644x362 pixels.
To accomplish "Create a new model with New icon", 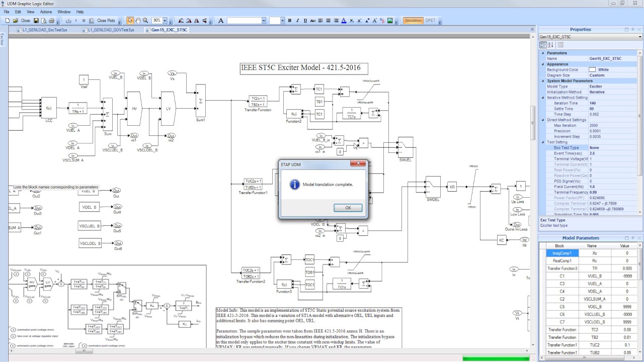I will point(7,21).
